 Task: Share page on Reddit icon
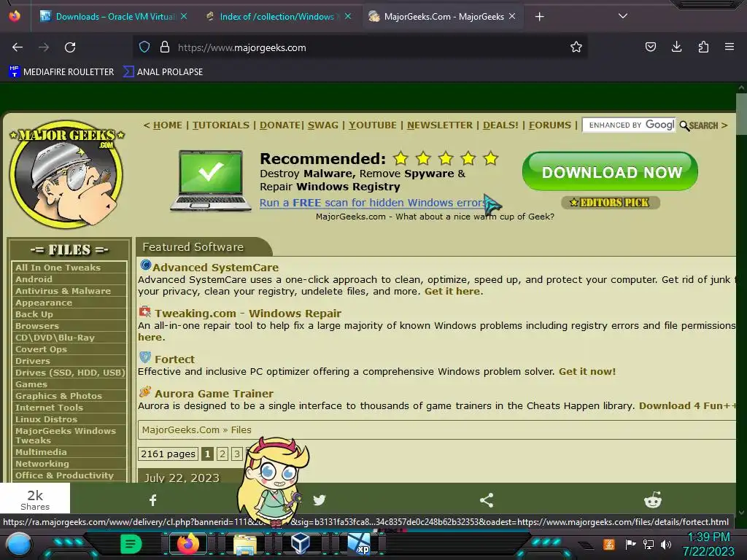(653, 500)
